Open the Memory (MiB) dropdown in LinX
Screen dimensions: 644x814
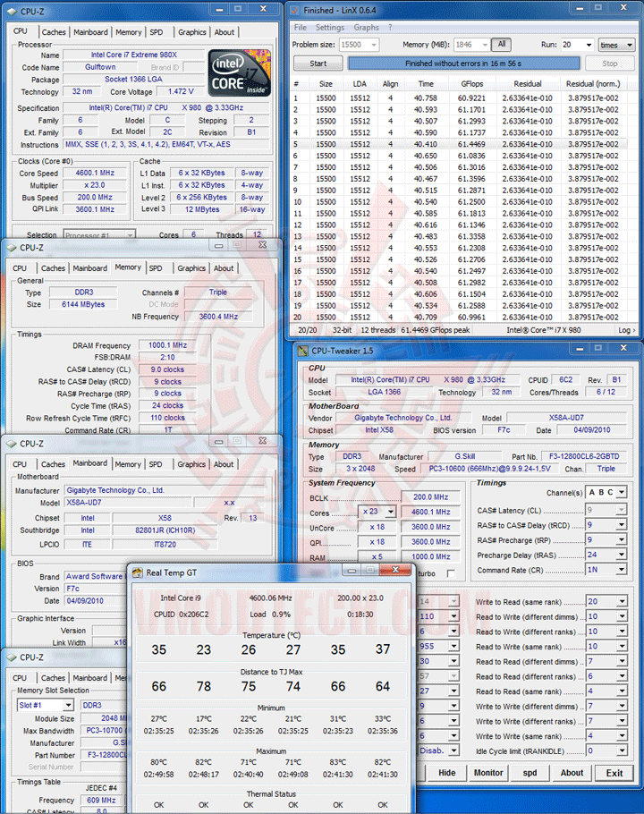pyautogui.click(x=485, y=45)
